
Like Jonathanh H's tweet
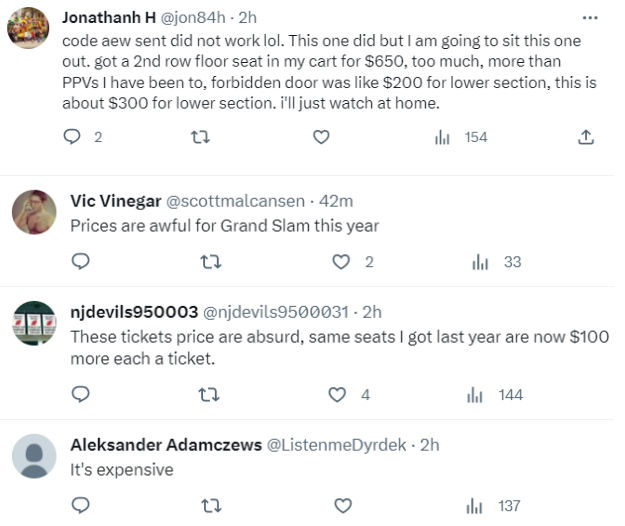[321, 137]
